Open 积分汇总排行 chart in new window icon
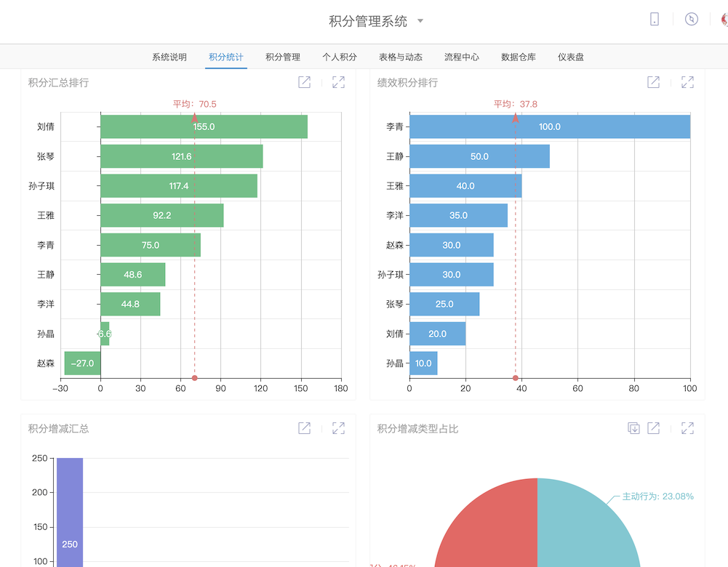Image resolution: width=728 pixels, height=567 pixels. (x=304, y=82)
